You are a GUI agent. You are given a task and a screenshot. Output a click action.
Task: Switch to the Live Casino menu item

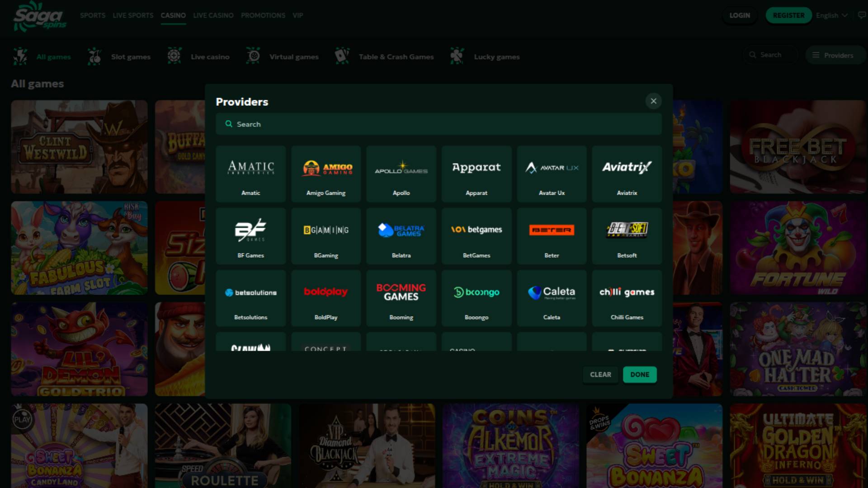point(213,15)
